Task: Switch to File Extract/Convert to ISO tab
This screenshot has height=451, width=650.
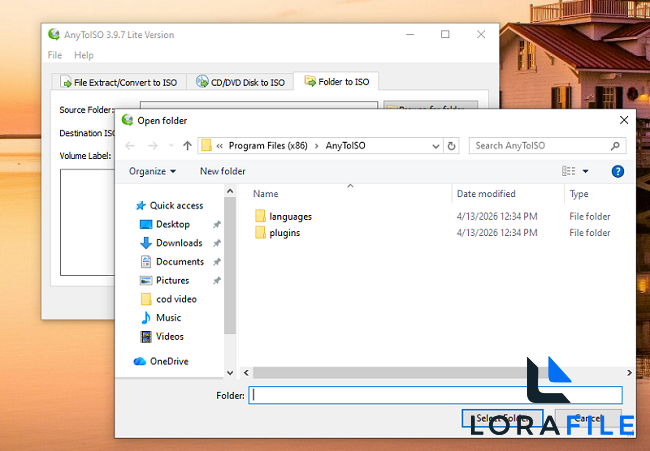Action: coord(119,82)
